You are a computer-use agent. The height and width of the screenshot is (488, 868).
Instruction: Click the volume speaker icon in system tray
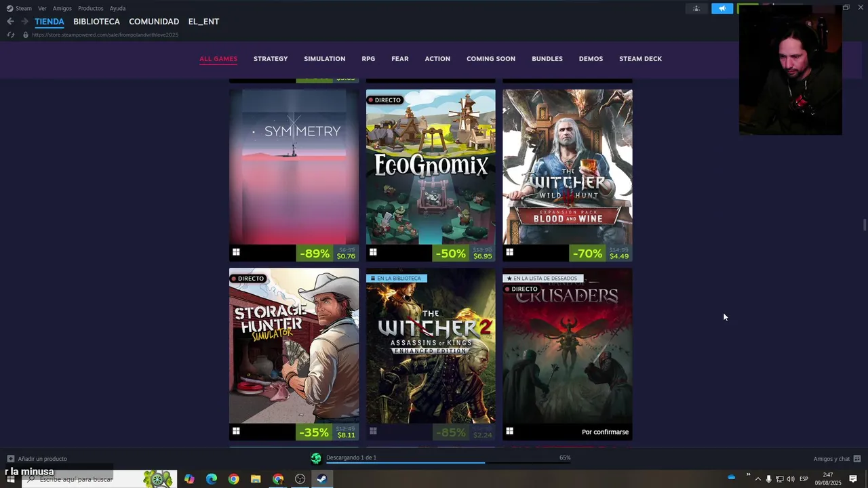click(x=791, y=479)
